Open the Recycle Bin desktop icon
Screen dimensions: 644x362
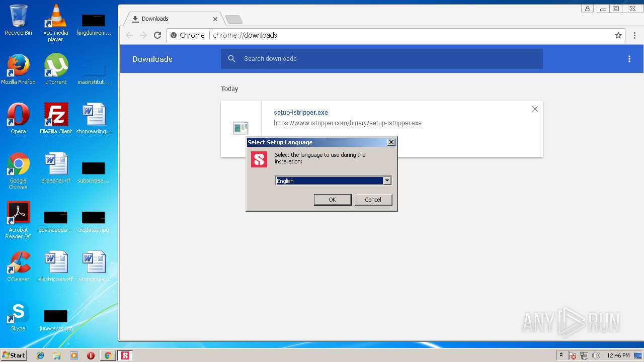[x=18, y=20]
